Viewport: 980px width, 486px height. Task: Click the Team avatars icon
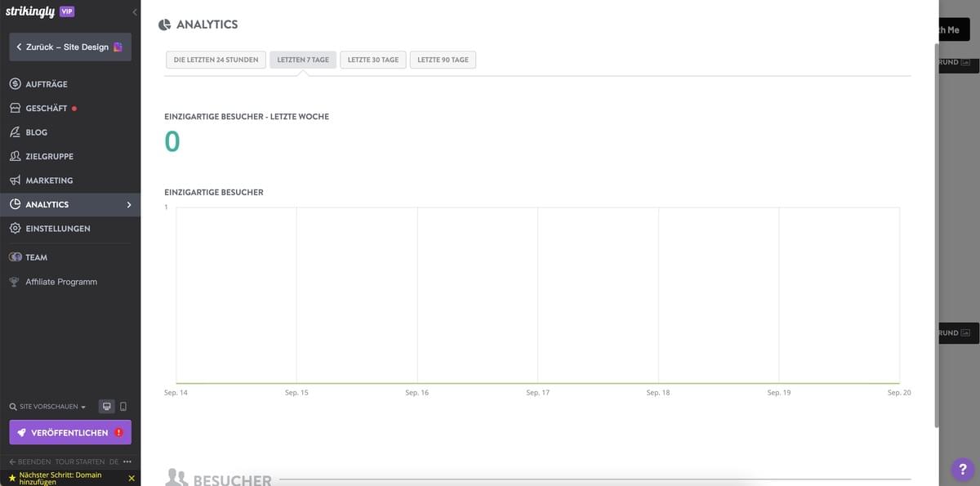point(15,257)
